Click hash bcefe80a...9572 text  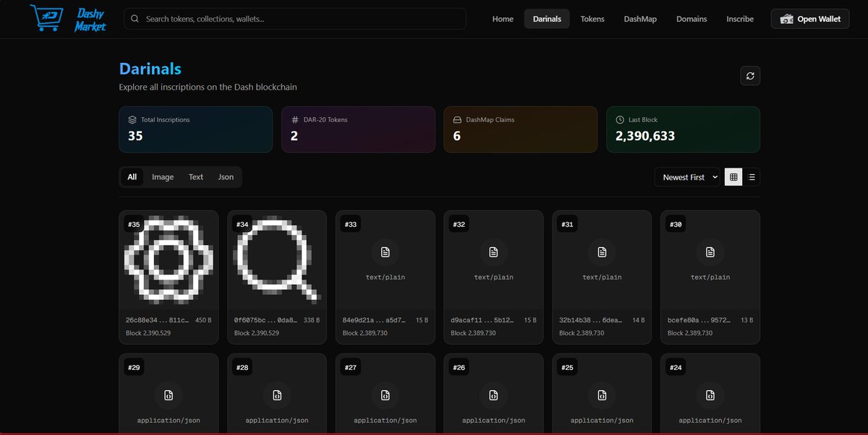(699, 319)
